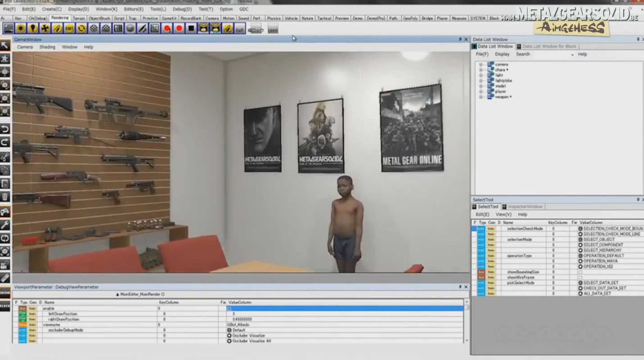
Task: Click the EDITOR mode icon in the left sidebar
Action: tap(5, 292)
